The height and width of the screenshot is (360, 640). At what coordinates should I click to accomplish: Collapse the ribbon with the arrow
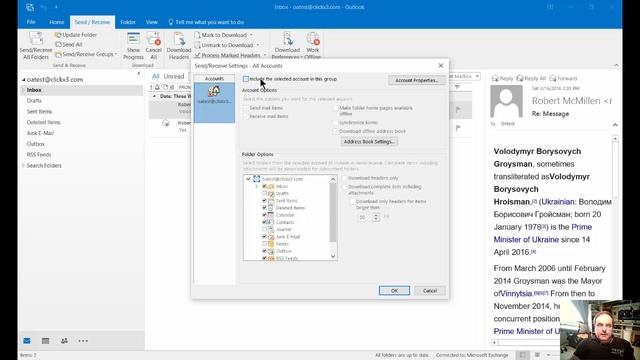pos(616,65)
